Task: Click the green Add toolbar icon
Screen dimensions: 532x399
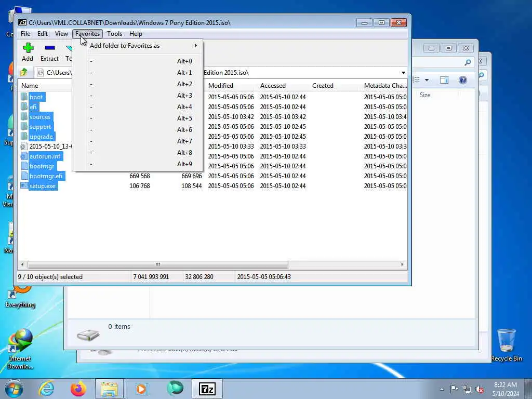Action: (x=28, y=47)
